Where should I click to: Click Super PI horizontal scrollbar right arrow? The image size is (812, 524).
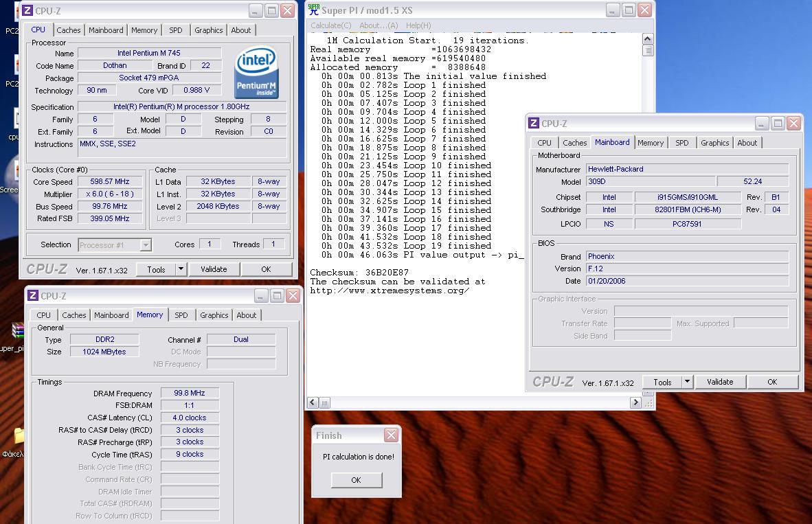[x=636, y=402]
